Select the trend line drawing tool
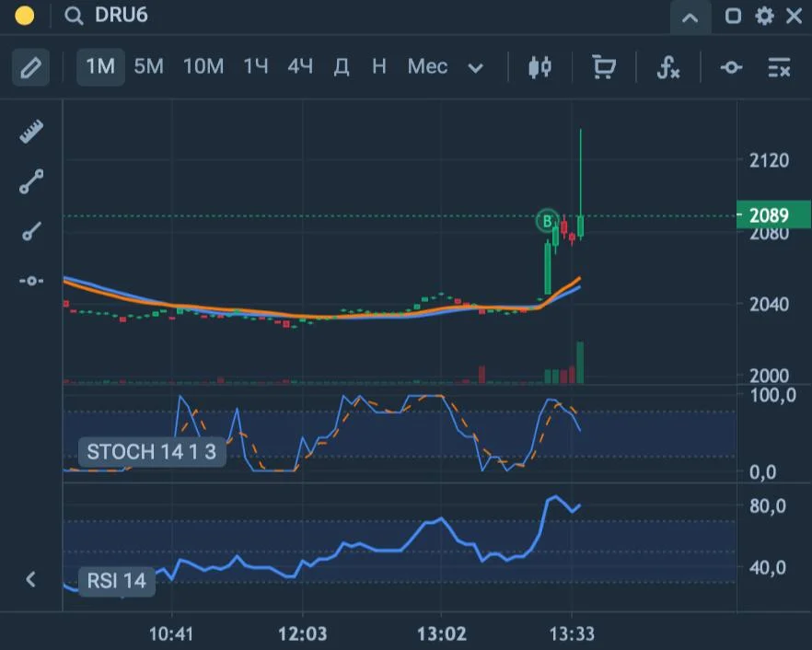The image size is (812, 650). tap(31, 181)
